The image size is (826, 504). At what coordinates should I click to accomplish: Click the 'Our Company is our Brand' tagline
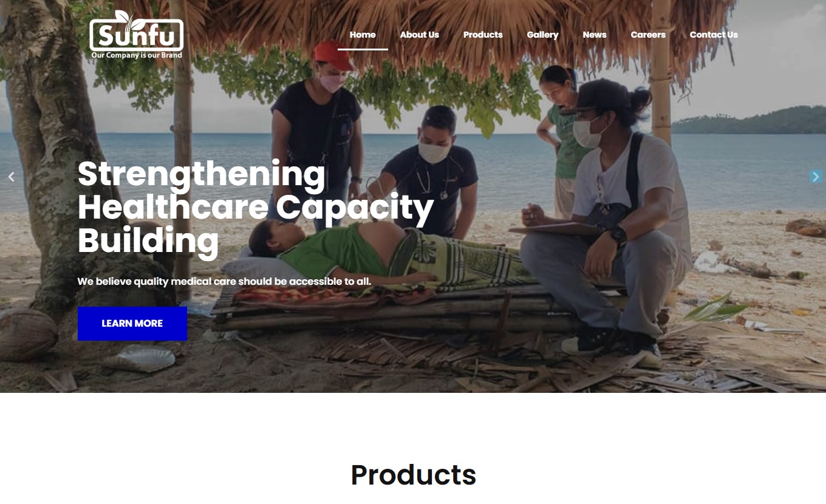(x=137, y=55)
